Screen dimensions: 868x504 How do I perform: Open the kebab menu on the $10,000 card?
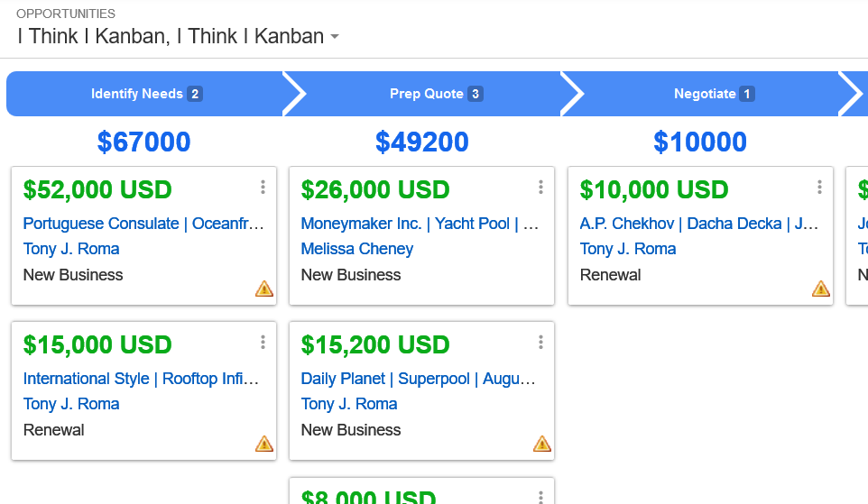pyautogui.click(x=819, y=187)
